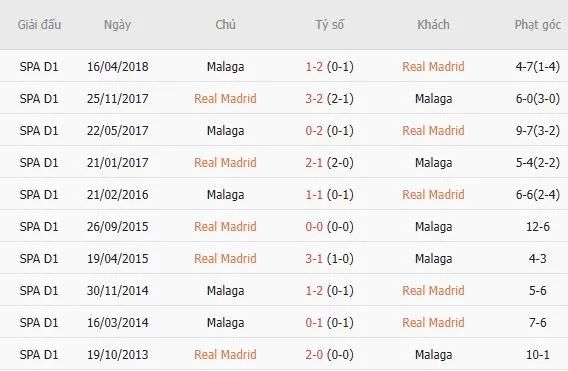Click the 3-1 (1-0) score
This screenshot has width=568, height=371.
[x=329, y=258]
